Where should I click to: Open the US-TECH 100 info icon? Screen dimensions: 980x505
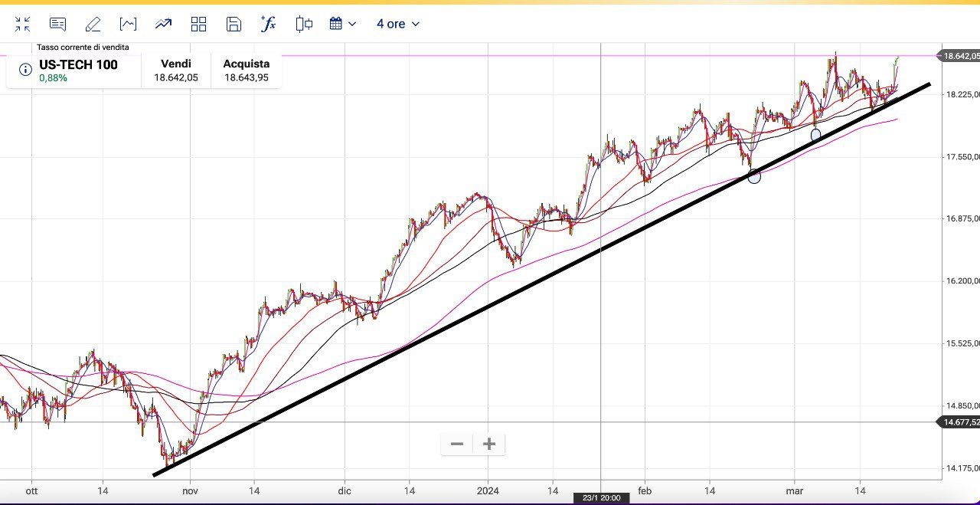pyautogui.click(x=25, y=70)
